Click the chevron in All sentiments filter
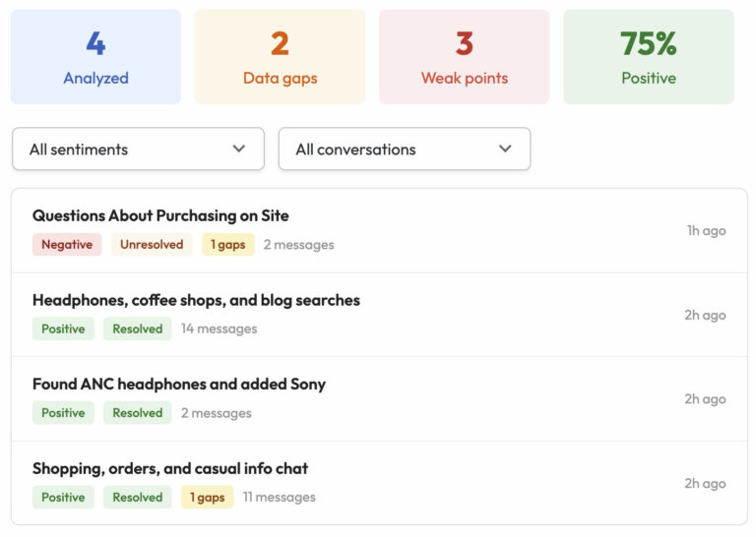Viewport: 756px width, 537px height. [x=238, y=149]
